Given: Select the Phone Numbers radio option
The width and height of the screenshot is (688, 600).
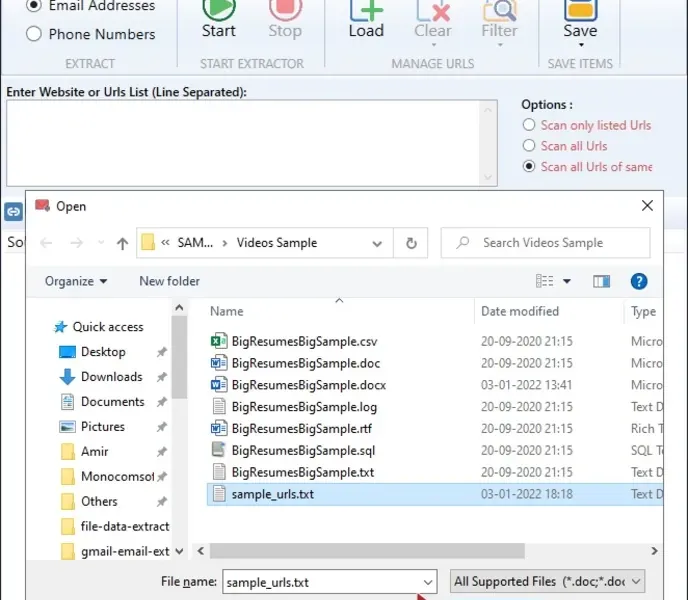Looking at the screenshot, I should pos(34,34).
